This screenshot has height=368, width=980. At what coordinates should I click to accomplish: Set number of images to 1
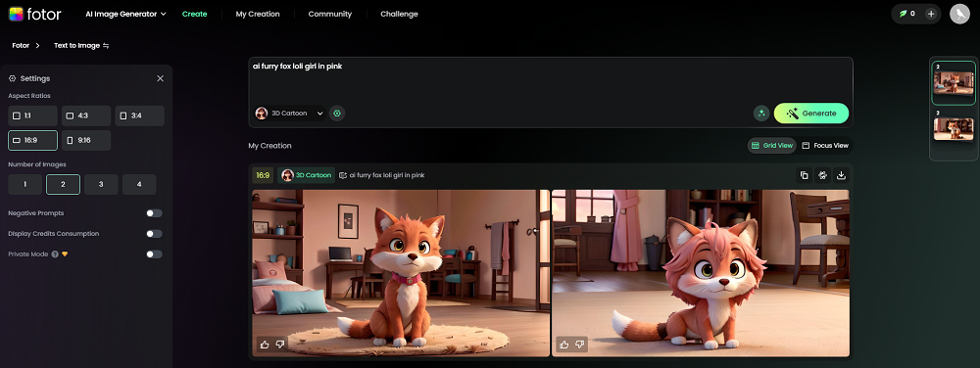25,185
